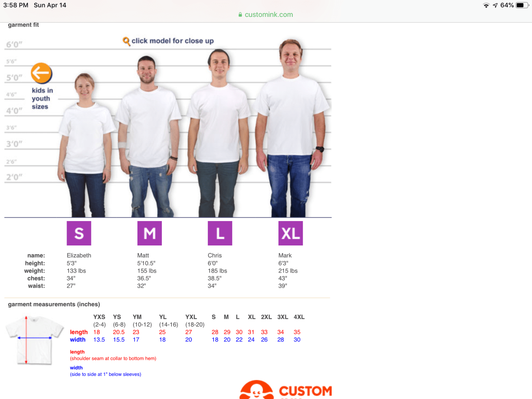The width and height of the screenshot is (532, 399).
Task: Tap the Wi-Fi icon in status bar
Action: (x=486, y=5)
